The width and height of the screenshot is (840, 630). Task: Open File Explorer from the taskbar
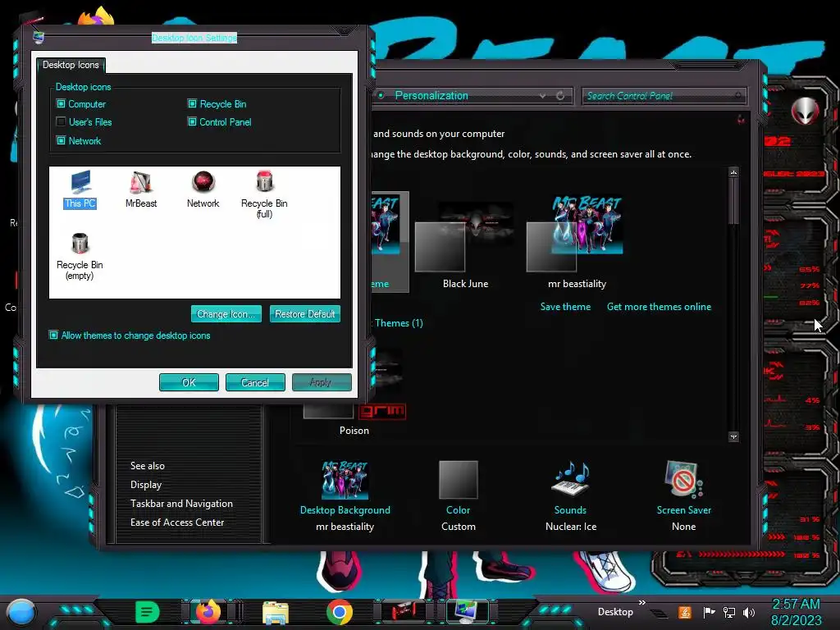pos(276,612)
